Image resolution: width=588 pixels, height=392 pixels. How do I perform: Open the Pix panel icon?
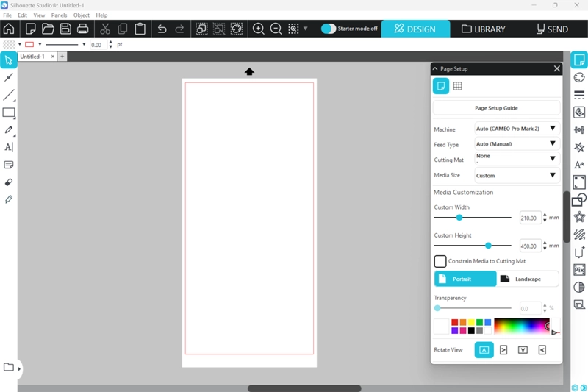click(579, 270)
